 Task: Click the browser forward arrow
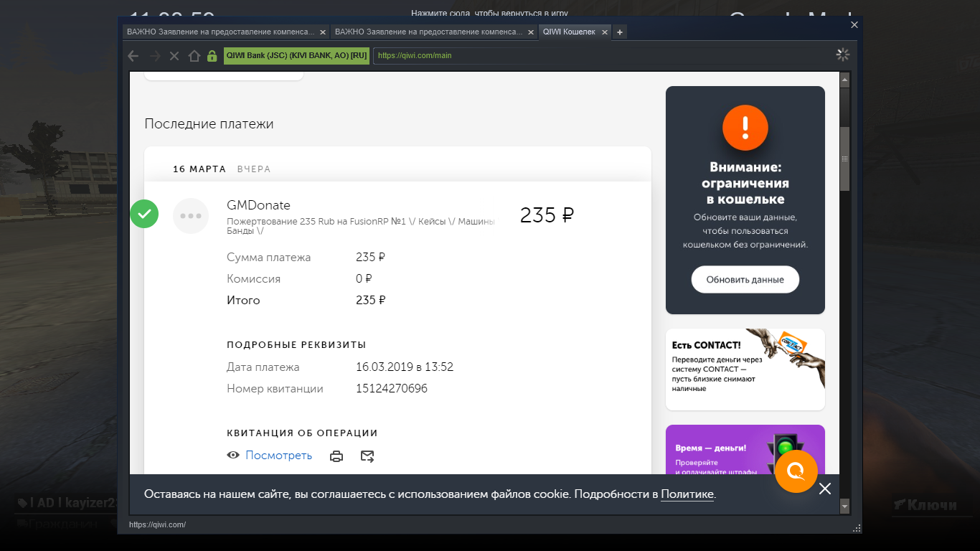click(x=154, y=55)
